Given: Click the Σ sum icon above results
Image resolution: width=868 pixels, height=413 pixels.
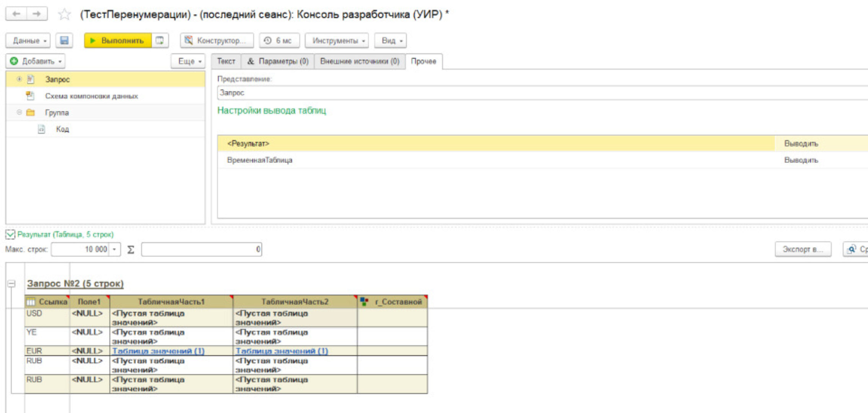Looking at the screenshot, I should (x=130, y=249).
